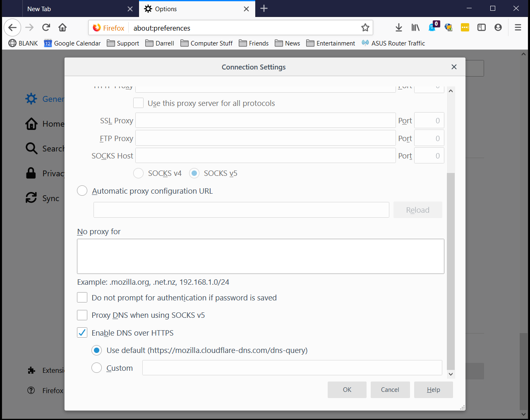Open the Library bookshelf icon
The width and height of the screenshot is (530, 420).
coord(415,27)
